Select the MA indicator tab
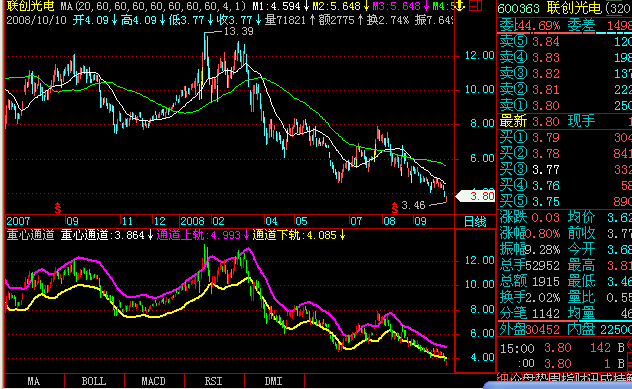This screenshot has width=632, height=389. [34, 381]
